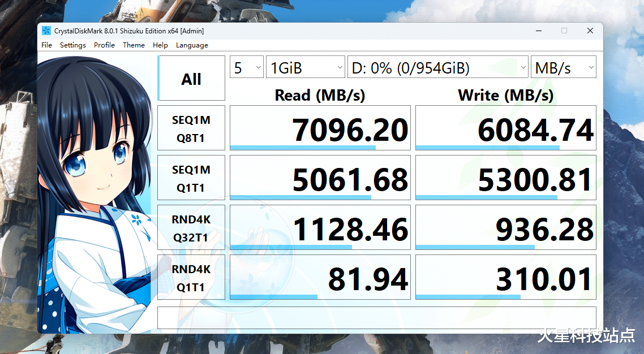Close the CrystalDiskMark window

tap(590, 31)
